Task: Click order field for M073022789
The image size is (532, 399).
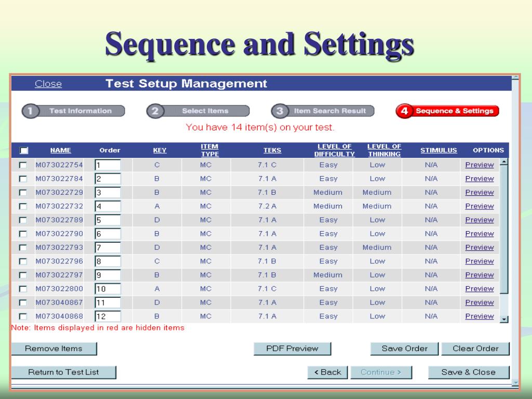Action: click(x=108, y=220)
